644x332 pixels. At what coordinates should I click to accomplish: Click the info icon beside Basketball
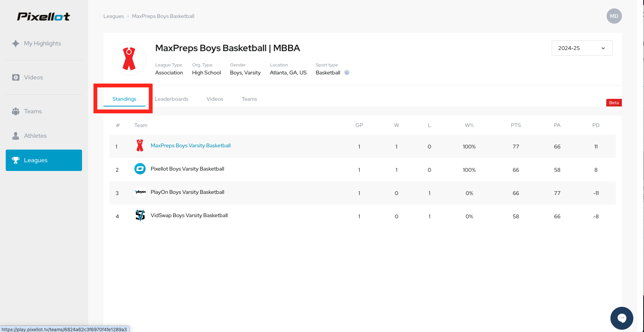click(347, 73)
